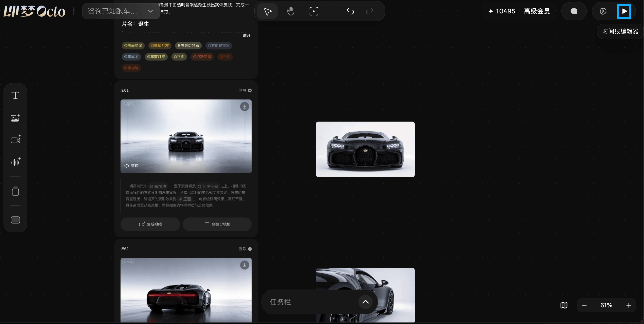
Task: Click the 61% zoom level value
Action: 606,305
